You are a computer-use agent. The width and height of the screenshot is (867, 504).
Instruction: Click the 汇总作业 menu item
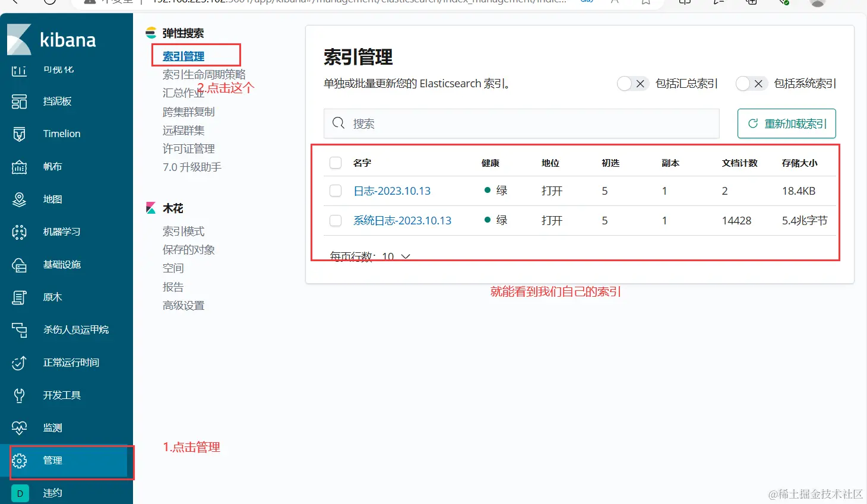(x=183, y=93)
